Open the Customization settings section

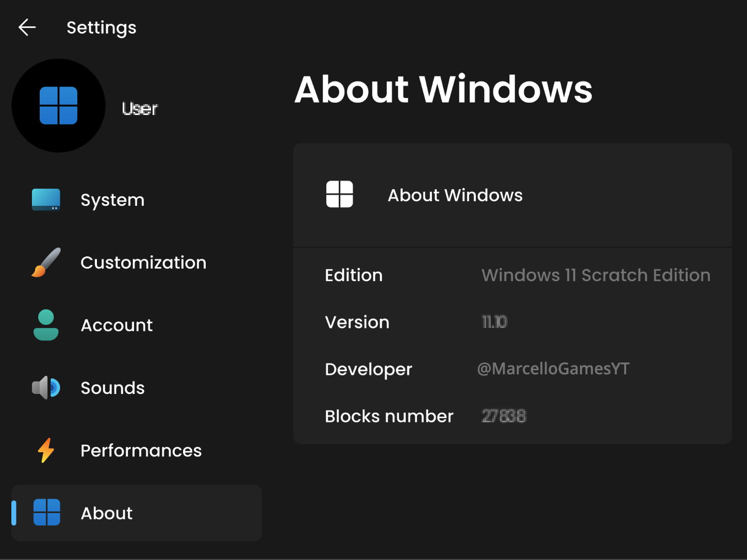pos(143,262)
